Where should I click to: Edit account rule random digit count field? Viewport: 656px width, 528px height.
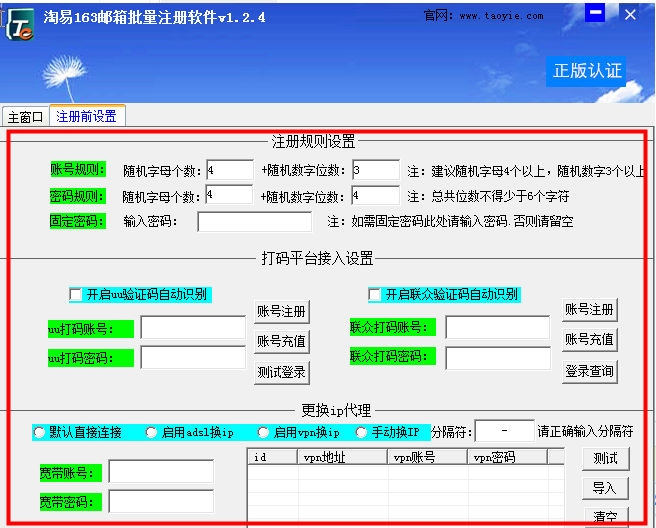[x=376, y=170]
